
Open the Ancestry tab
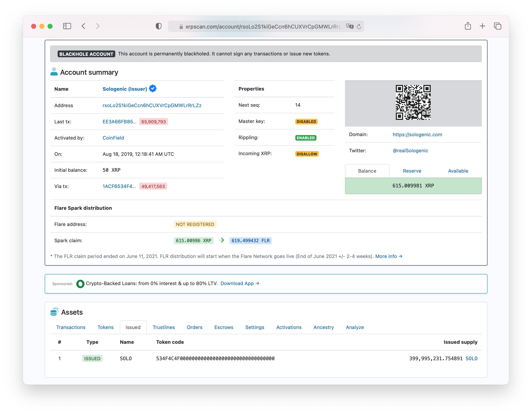323,327
